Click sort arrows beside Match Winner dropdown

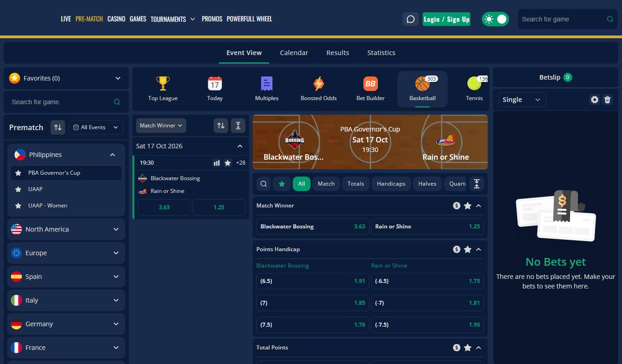click(221, 126)
